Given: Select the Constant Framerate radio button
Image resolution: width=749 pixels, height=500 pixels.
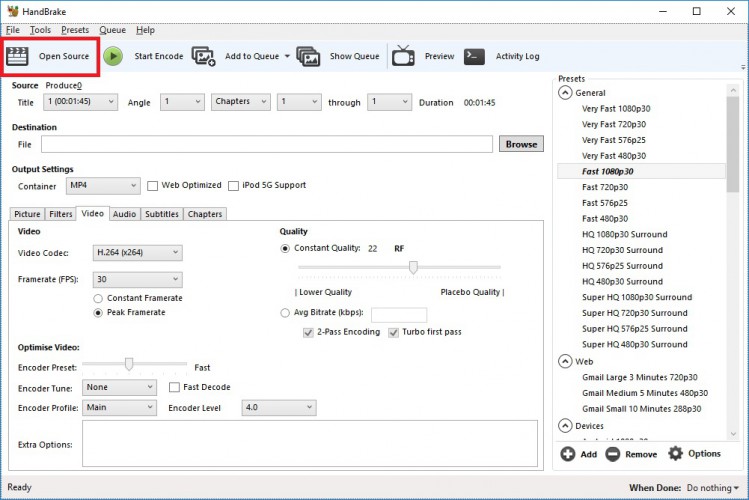Looking at the screenshot, I should point(98,298).
